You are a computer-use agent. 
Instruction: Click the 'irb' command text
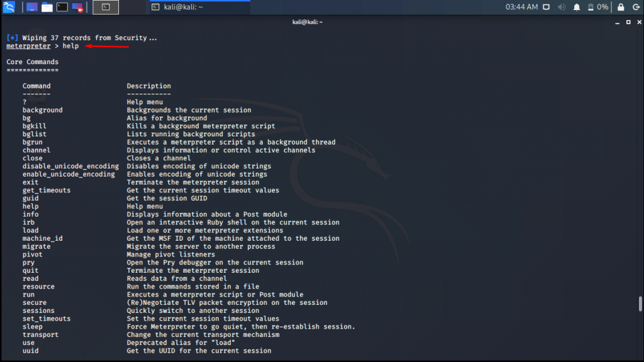point(28,222)
